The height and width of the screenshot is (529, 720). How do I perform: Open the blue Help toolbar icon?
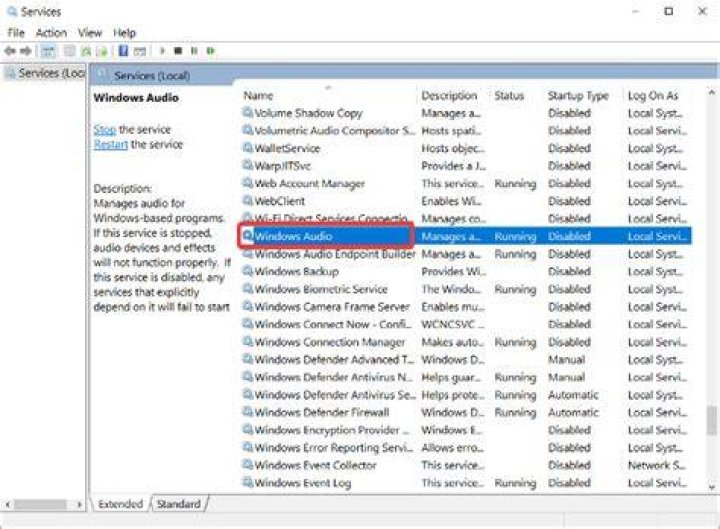tap(123, 51)
